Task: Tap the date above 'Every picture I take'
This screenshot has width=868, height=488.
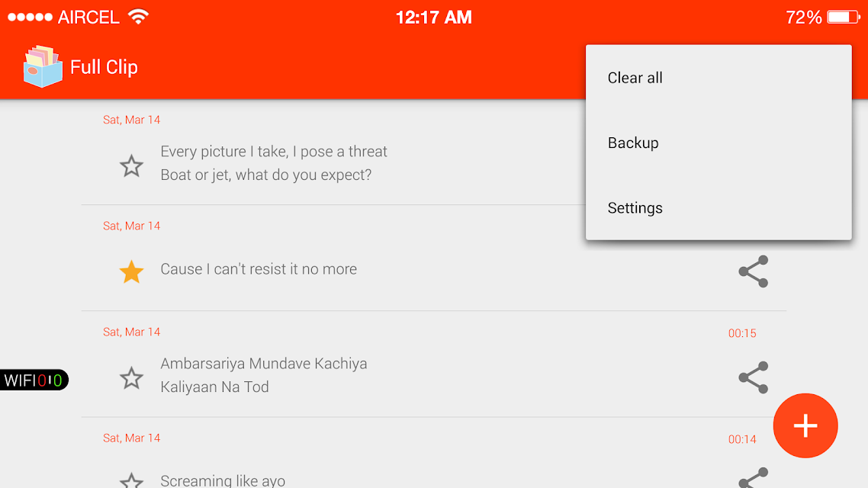Action: click(132, 120)
